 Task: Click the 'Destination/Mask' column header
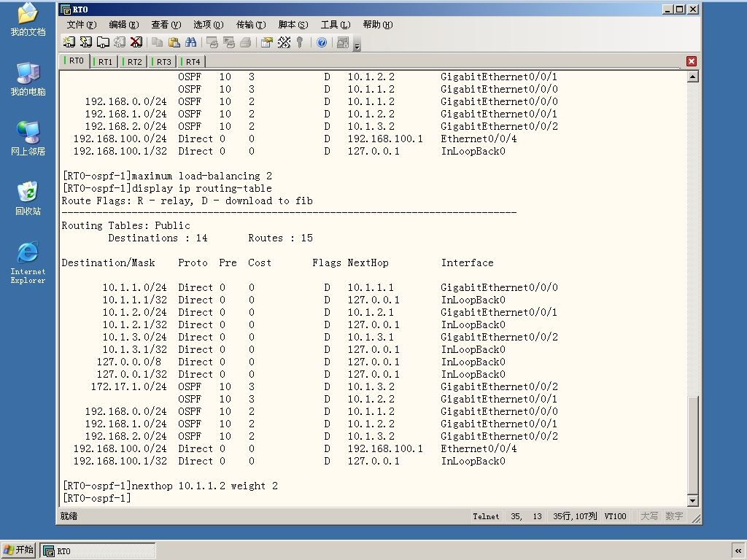pos(108,262)
